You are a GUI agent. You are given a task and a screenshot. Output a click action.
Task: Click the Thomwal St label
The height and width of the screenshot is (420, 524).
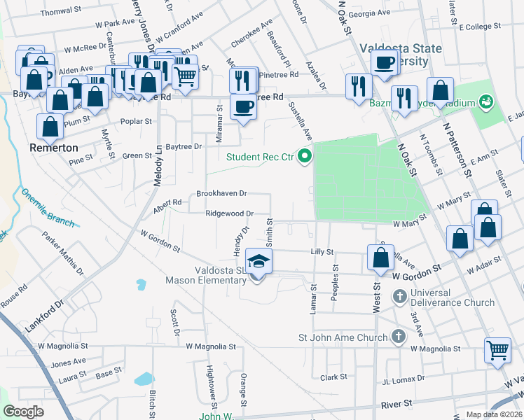click(x=60, y=11)
